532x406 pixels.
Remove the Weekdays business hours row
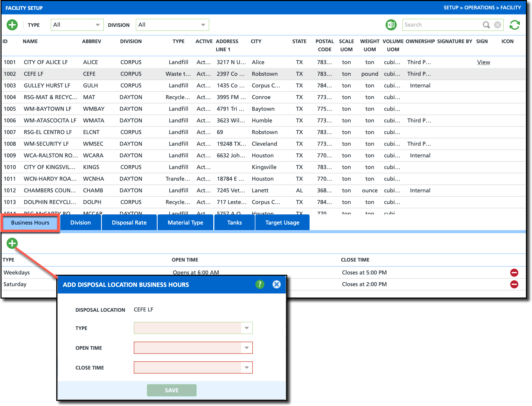[514, 273]
